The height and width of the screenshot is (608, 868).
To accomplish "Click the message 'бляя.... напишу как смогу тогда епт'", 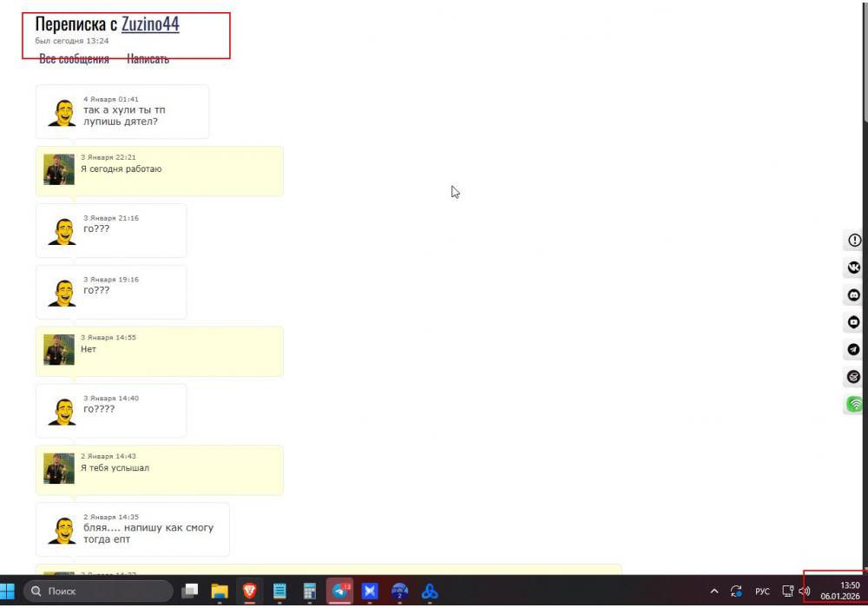I will 148,533.
